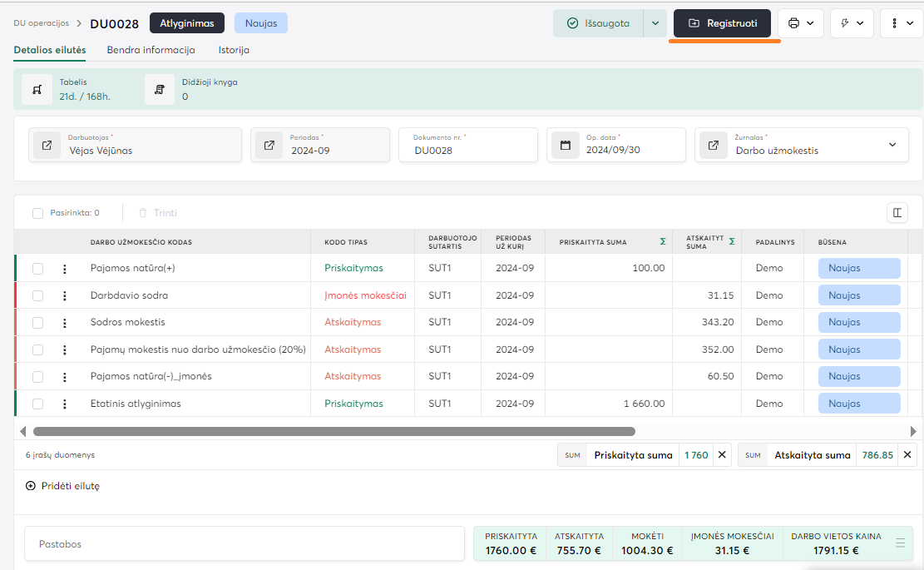Switch to Bendra informacija tab
This screenshot has height=570, width=924.
[151, 50]
